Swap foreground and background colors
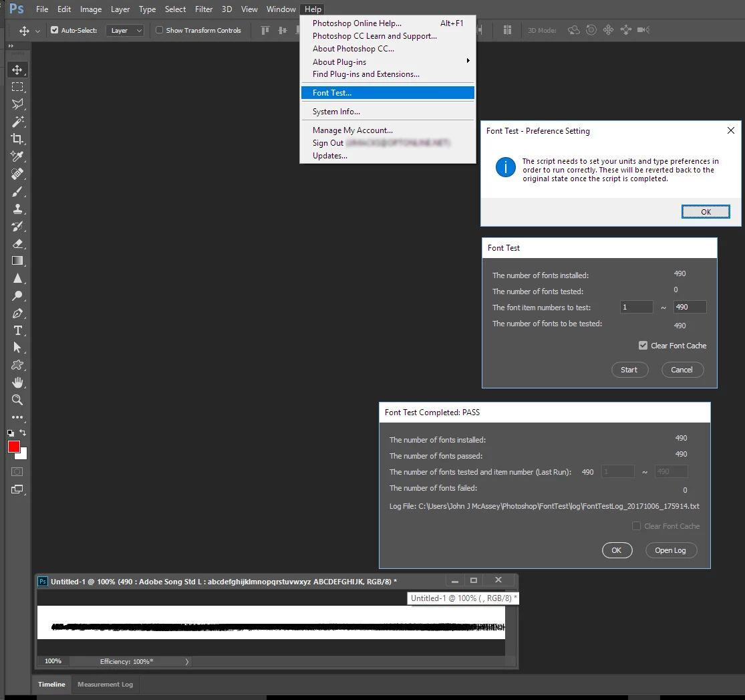 coord(23,433)
